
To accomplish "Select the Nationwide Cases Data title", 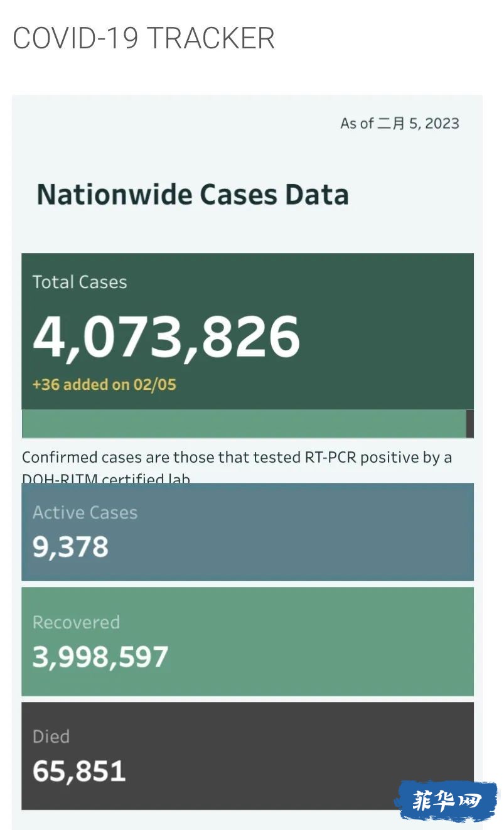I will click(x=193, y=195).
